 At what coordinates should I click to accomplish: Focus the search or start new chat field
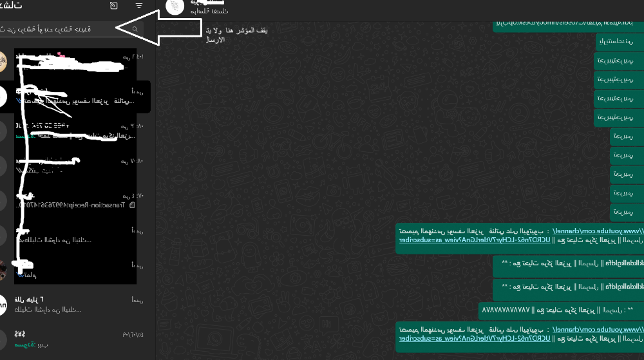[x=72, y=29]
